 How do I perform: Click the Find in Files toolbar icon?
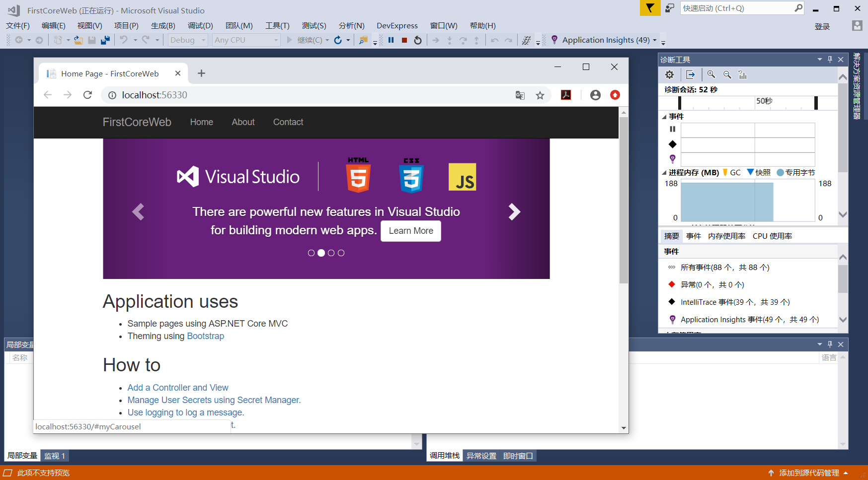(x=364, y=40)
